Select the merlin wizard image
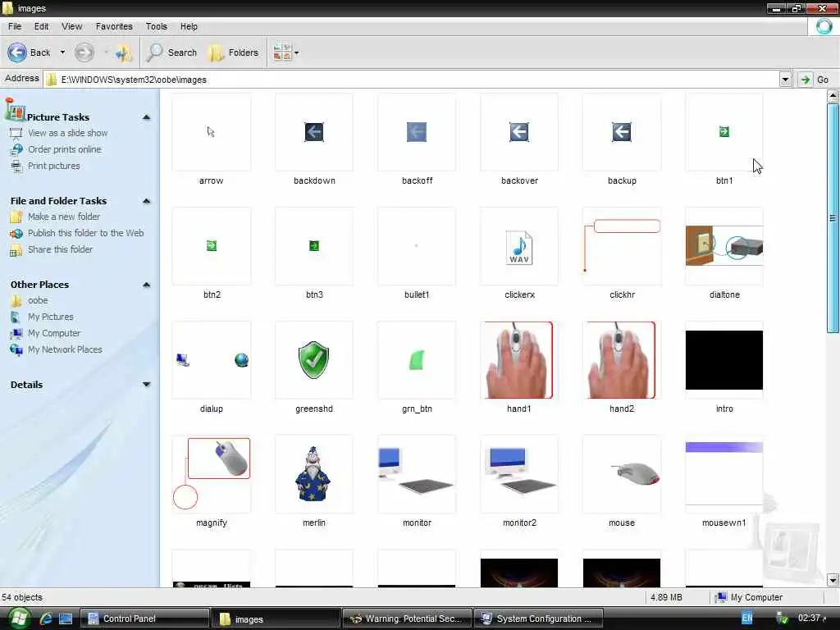The height and width of the screenshot is (630, 840). [314, 474]
